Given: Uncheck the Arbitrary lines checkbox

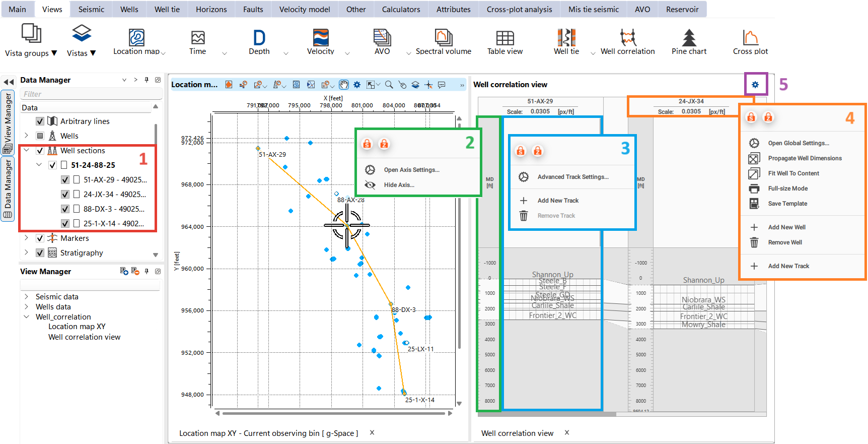Looking at the screenshot, I should pyautogui.click(x=40, y=121).
